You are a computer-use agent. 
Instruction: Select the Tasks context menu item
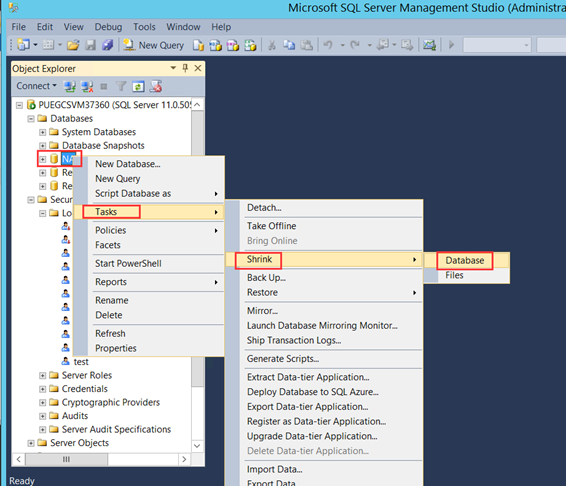149,212
